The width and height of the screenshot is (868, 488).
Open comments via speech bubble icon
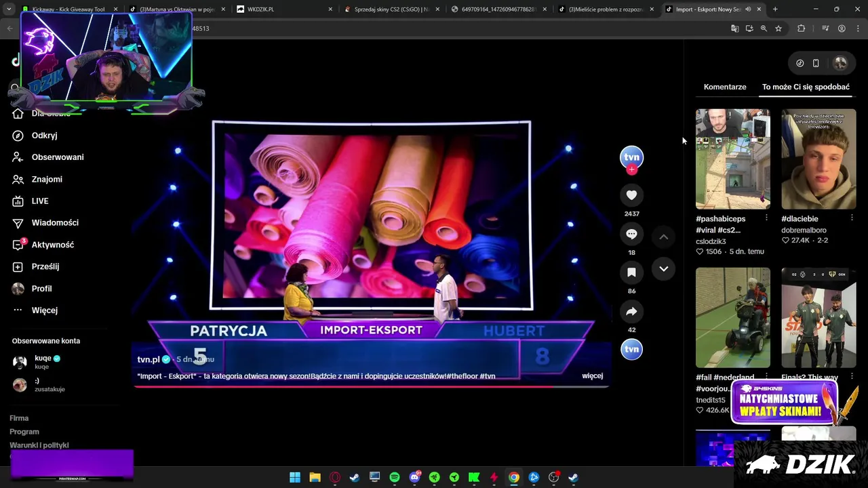coord(631,234)
